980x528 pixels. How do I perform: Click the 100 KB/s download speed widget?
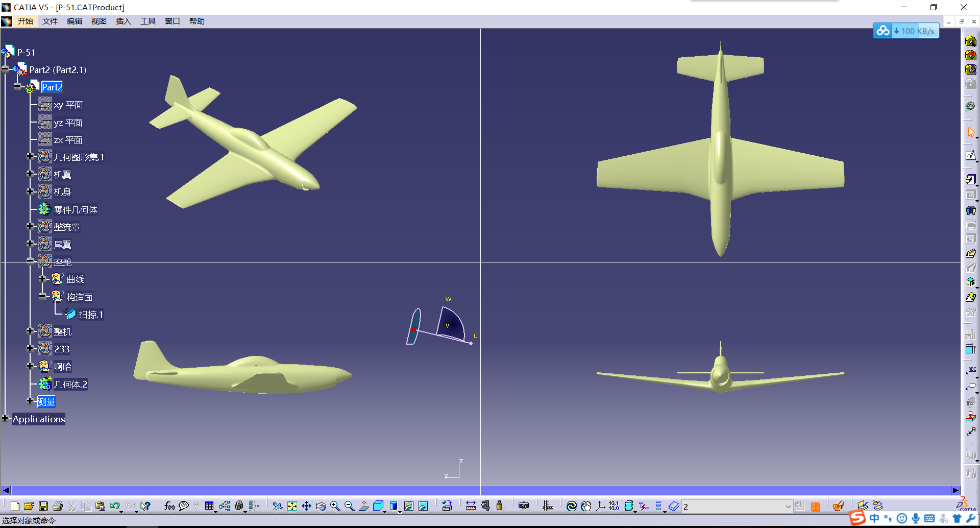point(906,31)
